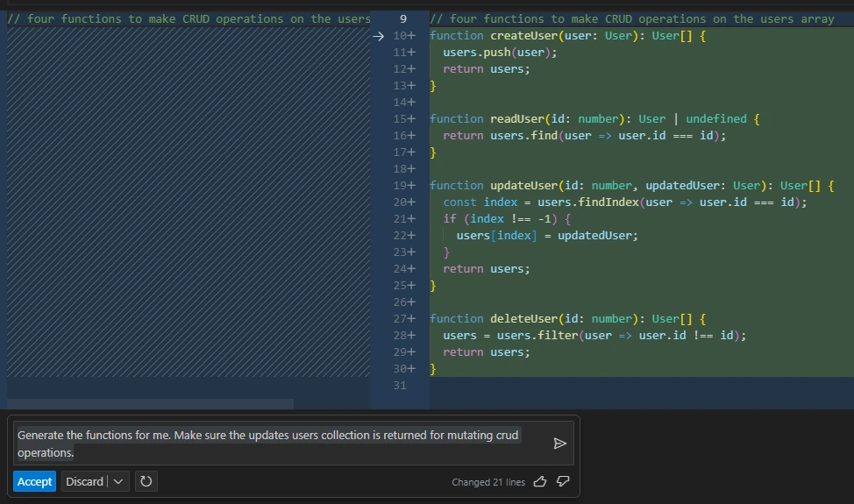Image resolution: width=854 pixels, height=504 pixels.
Task: Give thumbs up feedback on the suggestion
Action: tap(540, 481)
